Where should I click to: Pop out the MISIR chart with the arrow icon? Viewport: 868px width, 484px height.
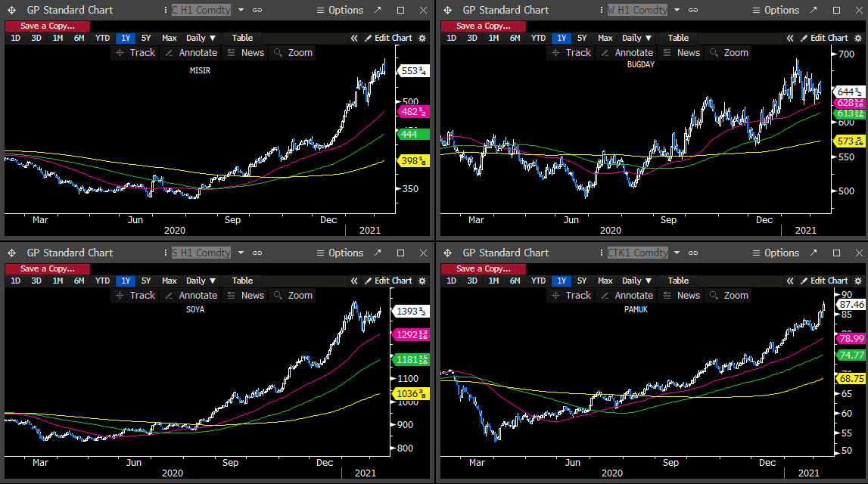click(378, 10)
